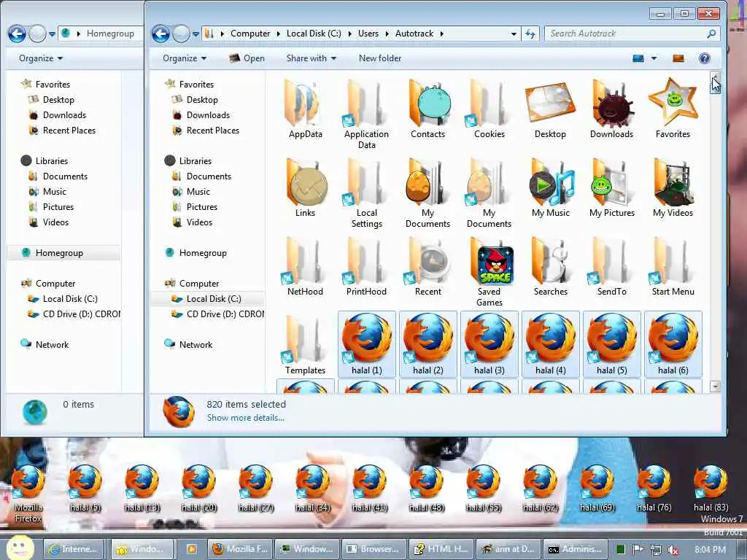Switch to Administrator command prompt taskbar item
Image resolution: width=747 pixels, height=560 pixels.
[575, 549]
